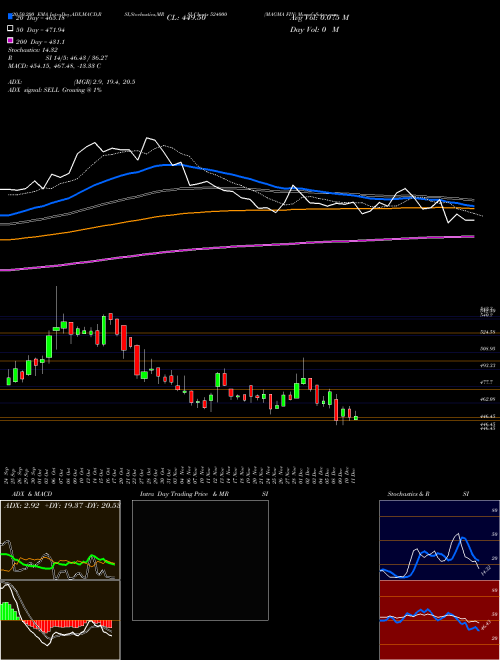Image resolution: width=500 pixels, height=660 pixels.
Task: Click the empty Intra Day Trading Price panel
Action: (x=200, y=560)
